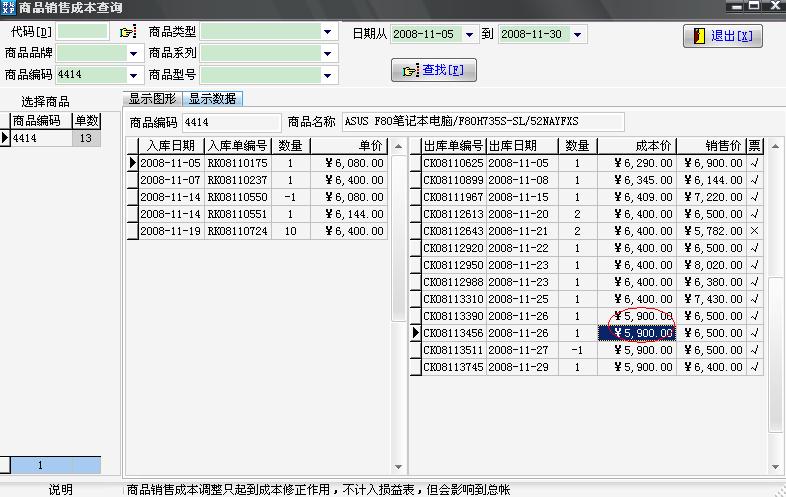This screenshot has height=497, width=786.
Task: Click into the 代码[D] input field
Action: coord(83,32)
